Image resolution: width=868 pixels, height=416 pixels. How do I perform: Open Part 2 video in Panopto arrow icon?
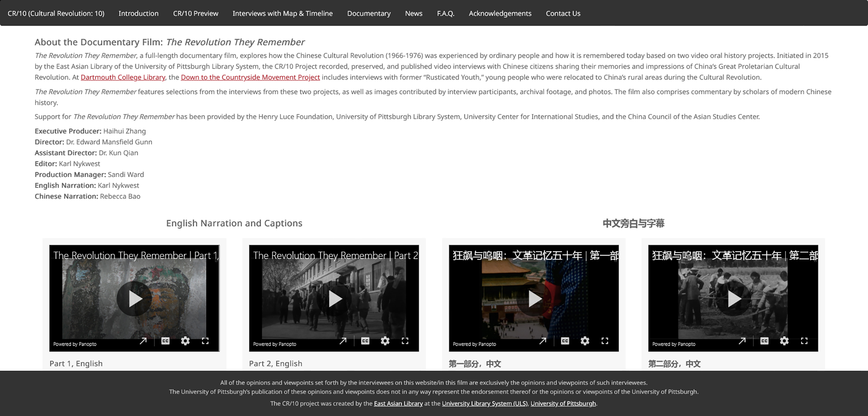tap(343, 341)
